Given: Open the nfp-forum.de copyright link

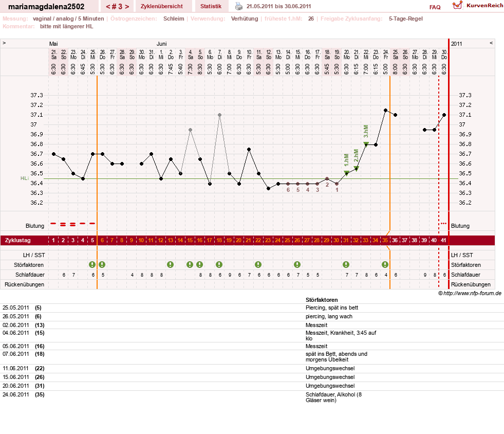Looking at the screenshot, I should [x=470, y=293].
